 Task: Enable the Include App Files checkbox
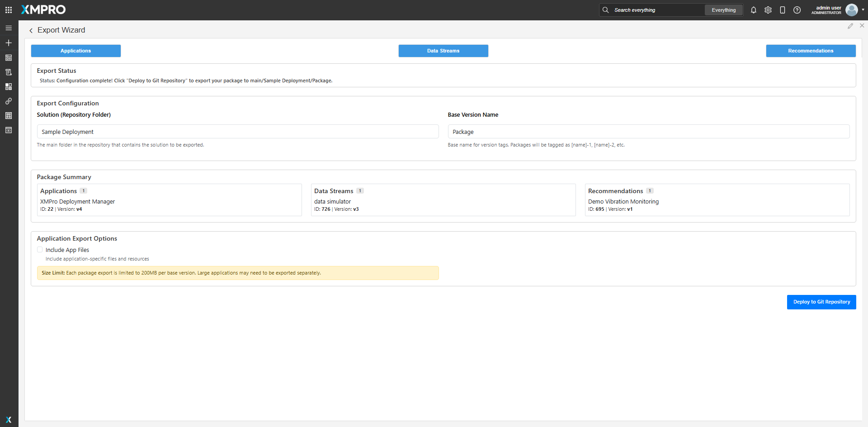point(40,250)
